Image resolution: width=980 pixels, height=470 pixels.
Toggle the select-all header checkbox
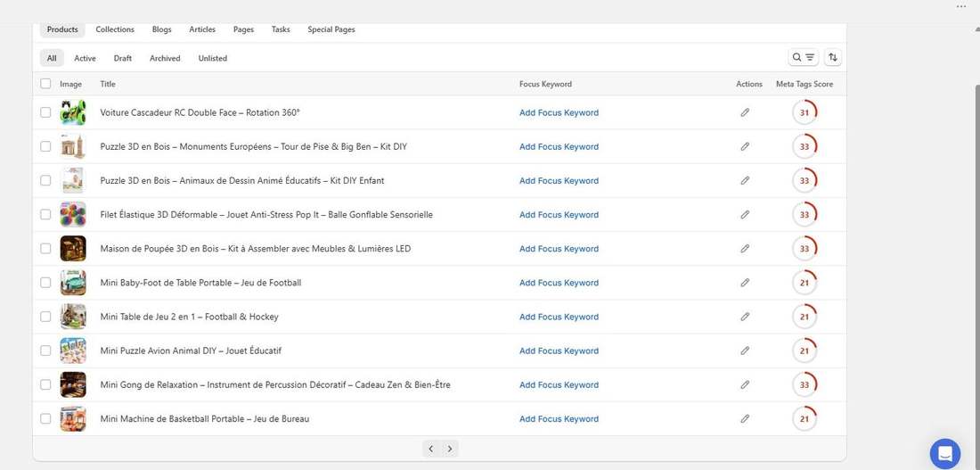tap(45, 83)
